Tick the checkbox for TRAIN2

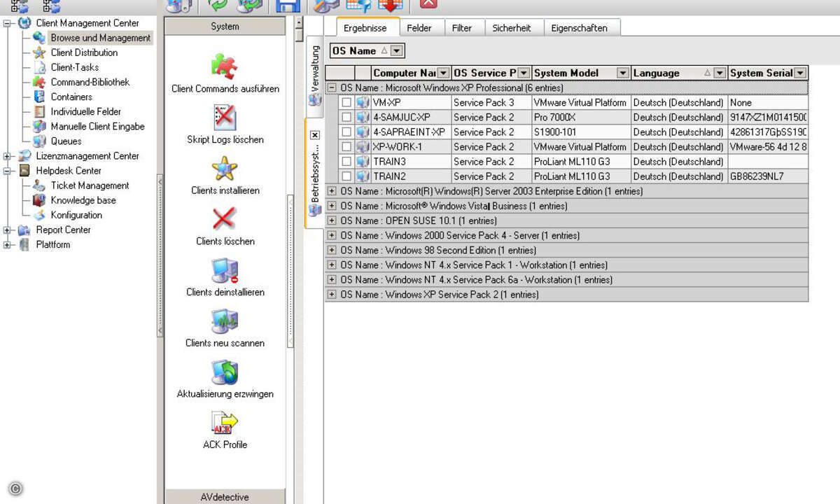tap(346, 176)
